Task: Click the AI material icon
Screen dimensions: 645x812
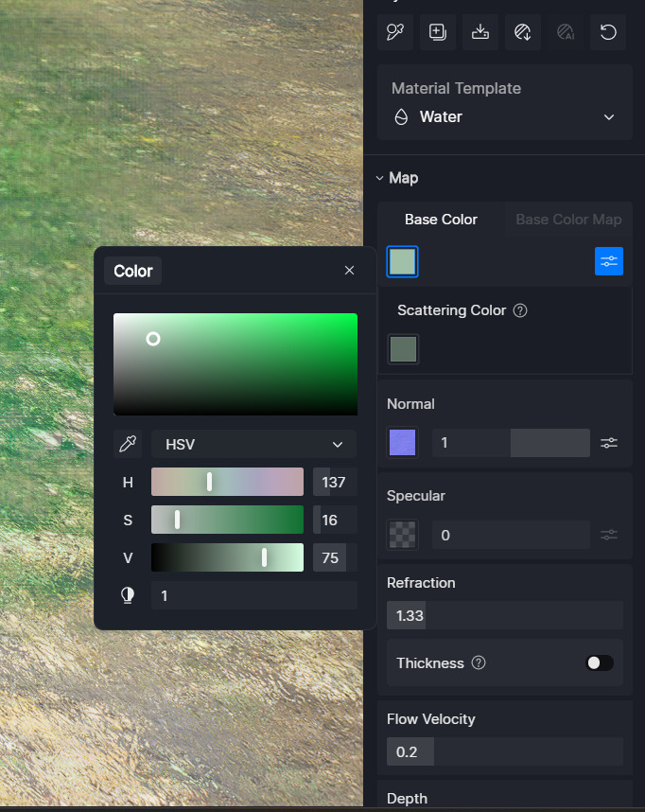Action: 566,32
